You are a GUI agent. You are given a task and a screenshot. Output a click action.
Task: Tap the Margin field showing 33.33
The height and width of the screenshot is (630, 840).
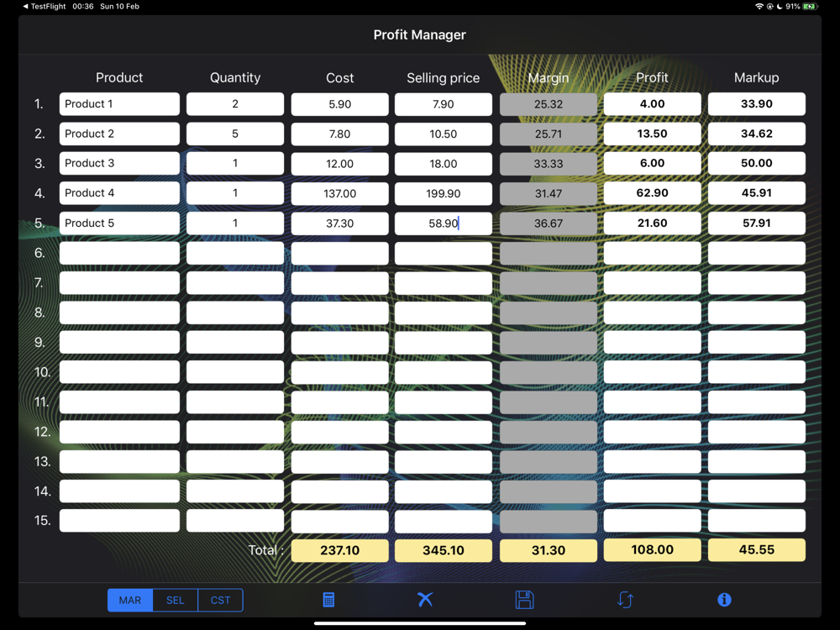pos(548,164)
